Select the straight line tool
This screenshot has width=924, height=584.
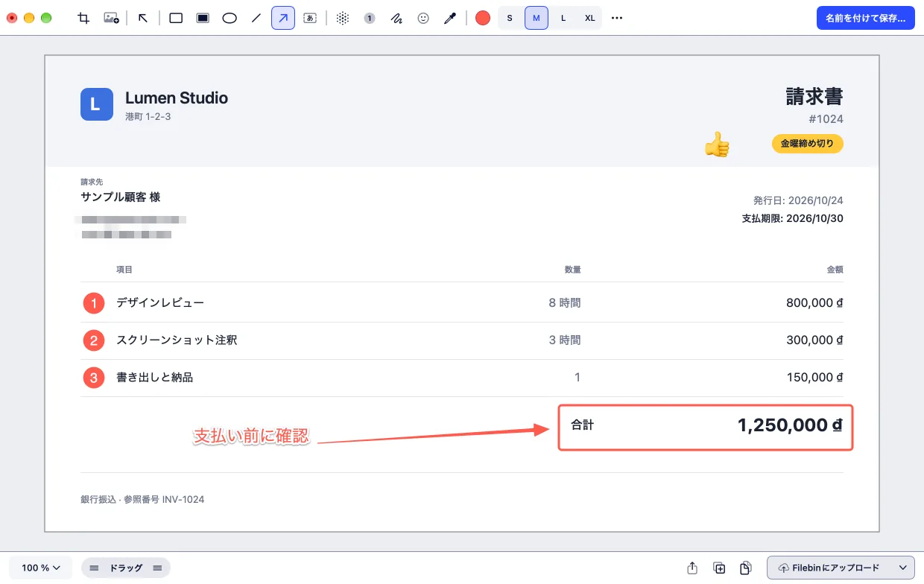(256, 18)
